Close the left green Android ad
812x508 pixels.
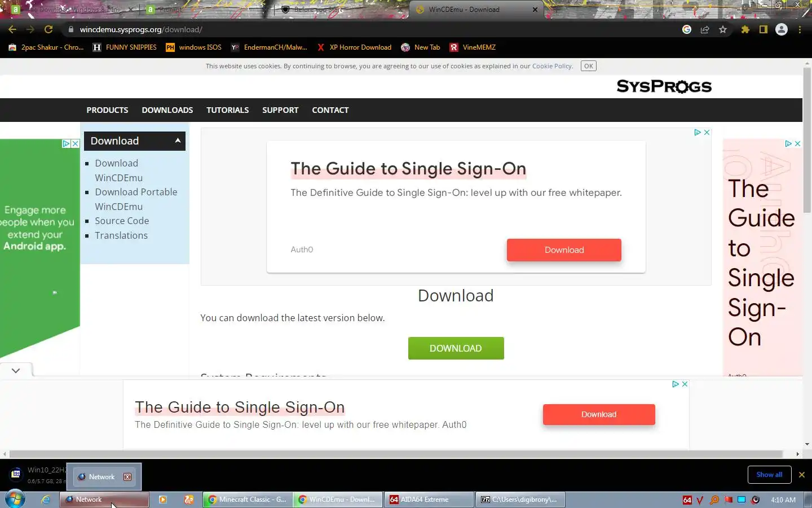75,143
